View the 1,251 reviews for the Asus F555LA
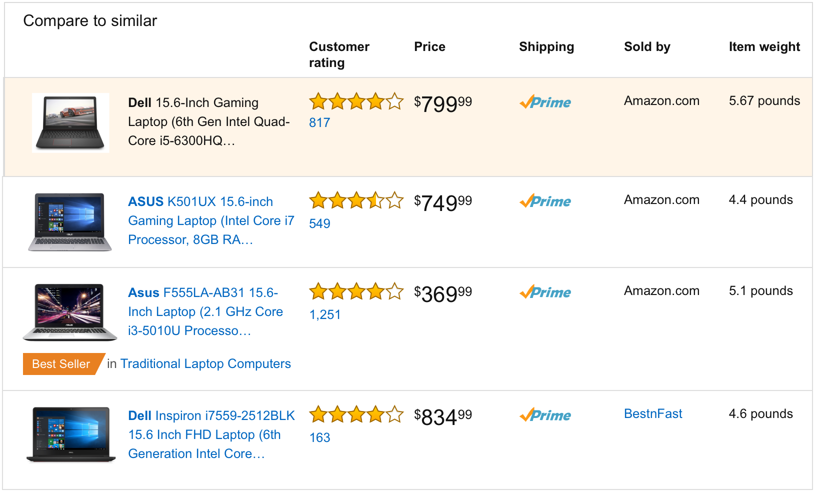Viewport: 821px width, 504px height. tap(325, 314)
